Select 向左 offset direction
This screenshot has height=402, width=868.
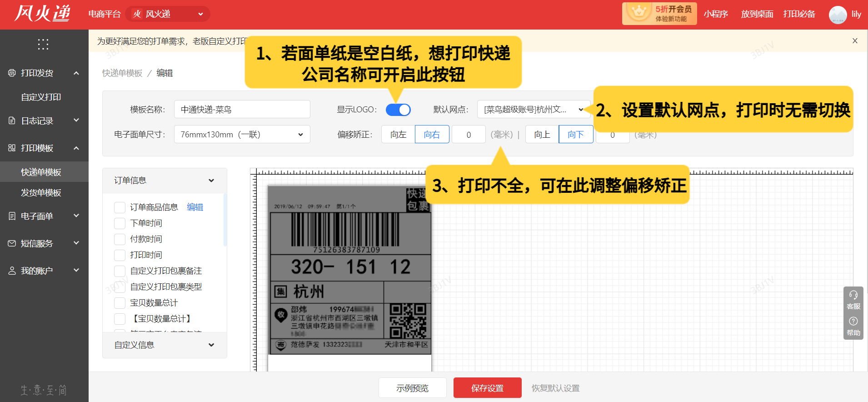click(399, 135)
